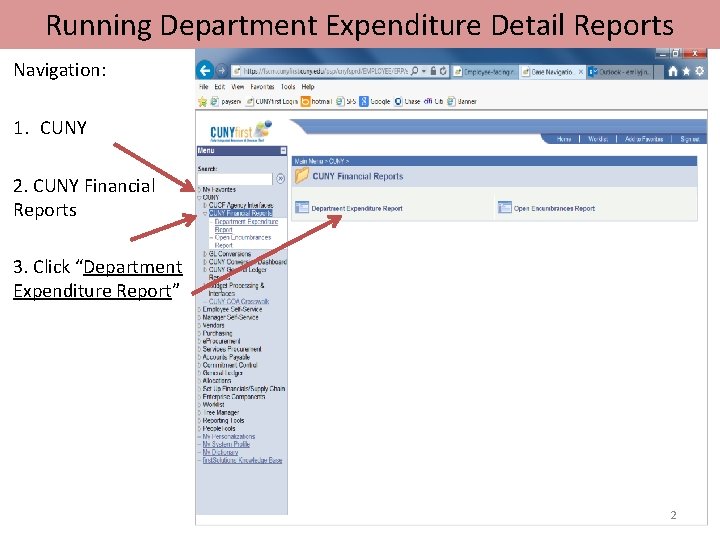The width and height of the screenshot is (720, 540).
Task: Click the browser URL address field
Action: pos(321,71)
